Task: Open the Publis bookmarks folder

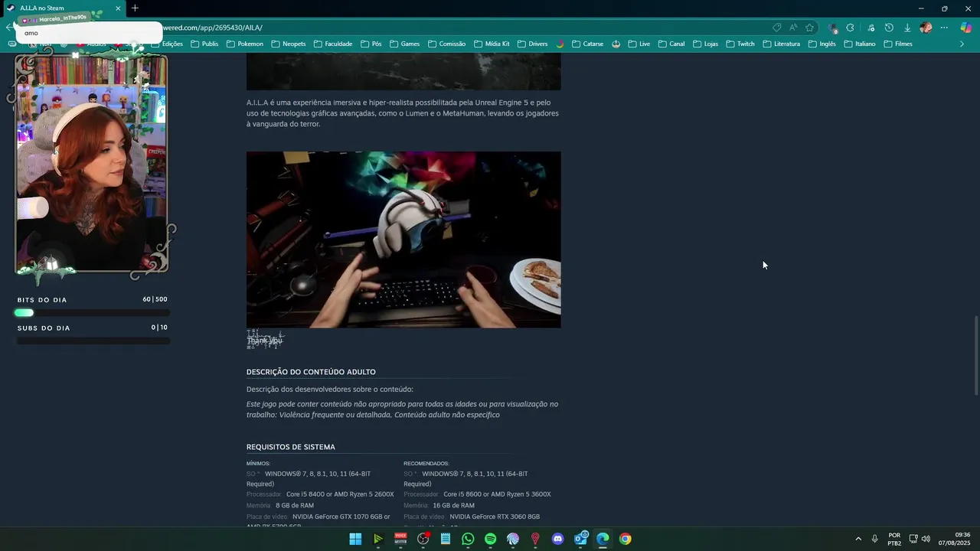Action: tap(204, 44)
